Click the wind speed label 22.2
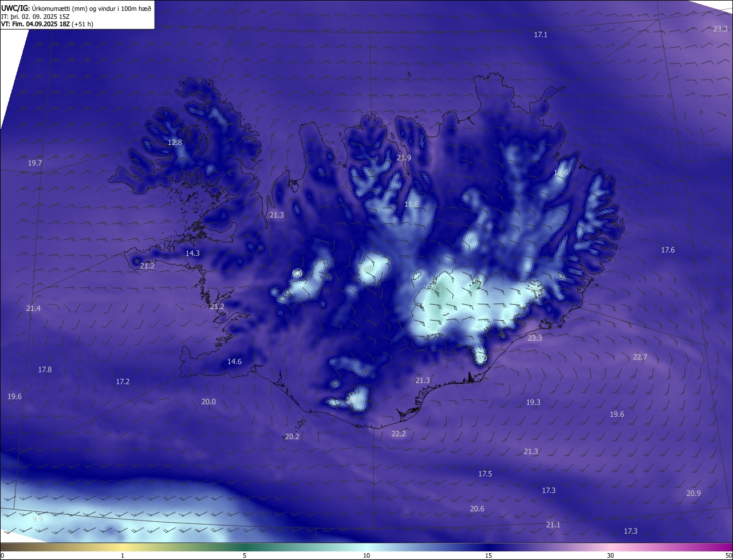733x560 pixels. (x=399, y=433)
